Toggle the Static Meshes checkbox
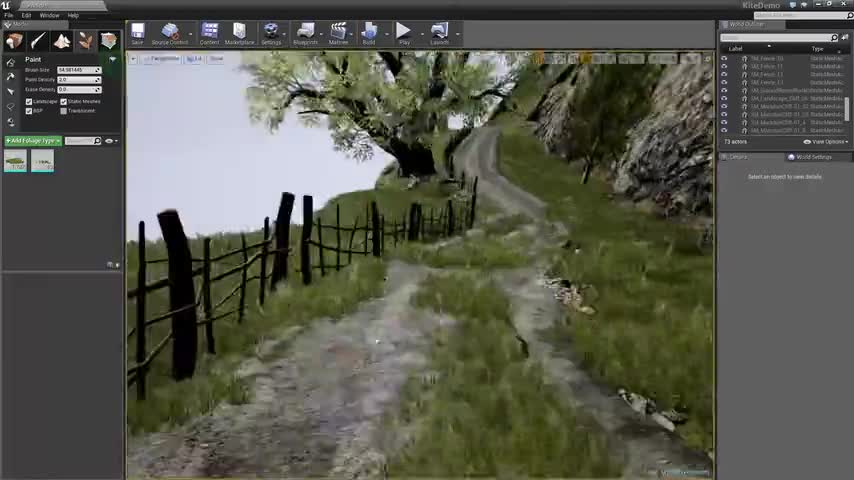This screenshot has height=480, width=854. pyautogui.click(x=64, y=102)
